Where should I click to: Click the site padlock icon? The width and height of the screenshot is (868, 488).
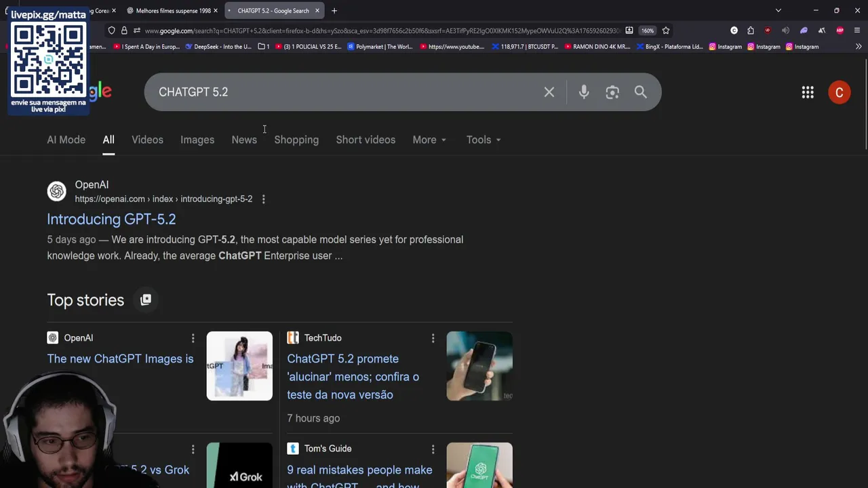[x=124, y=30]
